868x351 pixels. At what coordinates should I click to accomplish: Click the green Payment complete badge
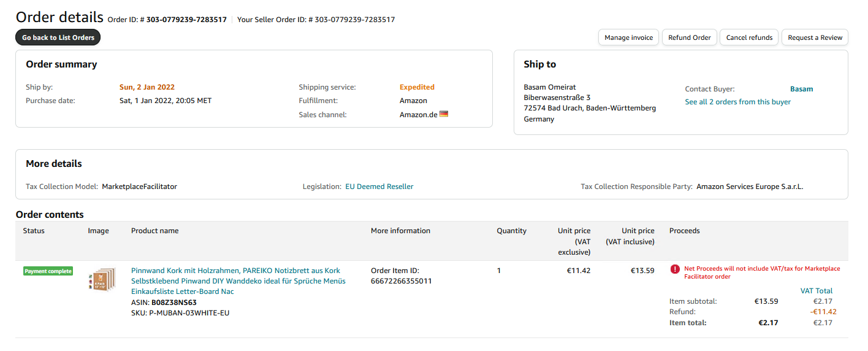coord(48,271)
